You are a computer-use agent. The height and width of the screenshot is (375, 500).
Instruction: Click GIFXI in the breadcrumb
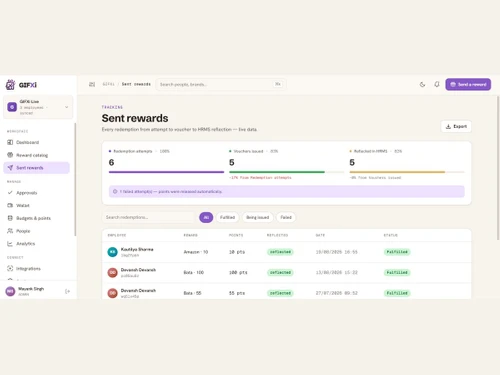[x=108, y=84]
